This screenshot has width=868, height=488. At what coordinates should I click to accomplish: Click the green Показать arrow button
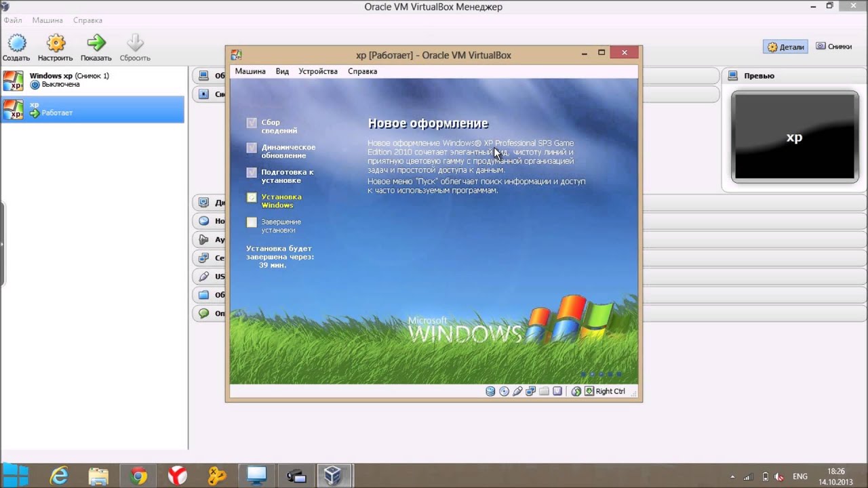pyautogui.click(x=96, y=48)
